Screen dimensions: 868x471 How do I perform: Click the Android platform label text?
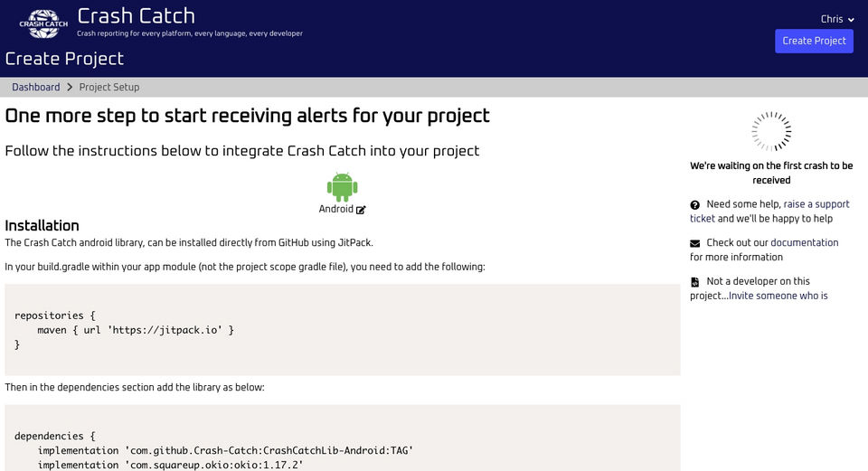tap(335, 209)
